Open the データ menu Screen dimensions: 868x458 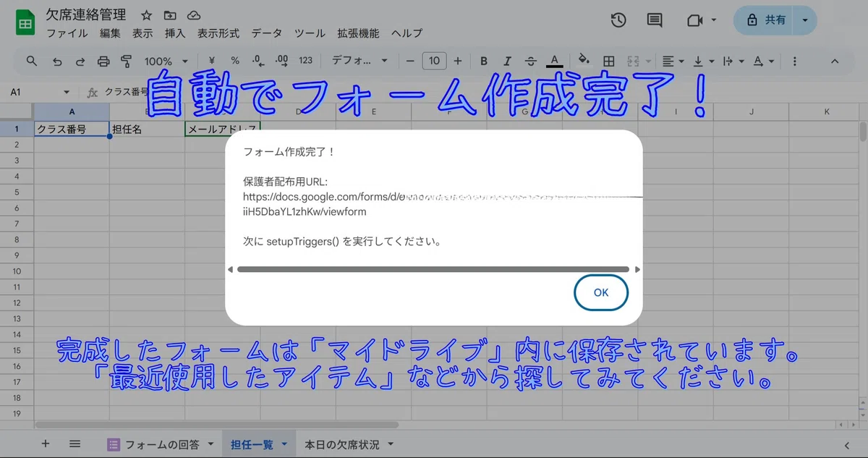tap(267, 33)
